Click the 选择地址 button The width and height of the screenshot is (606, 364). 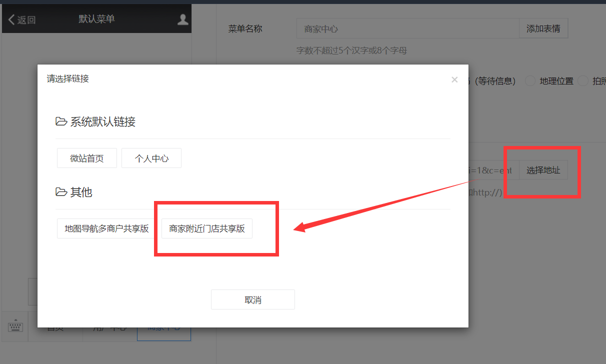(543, 170)
